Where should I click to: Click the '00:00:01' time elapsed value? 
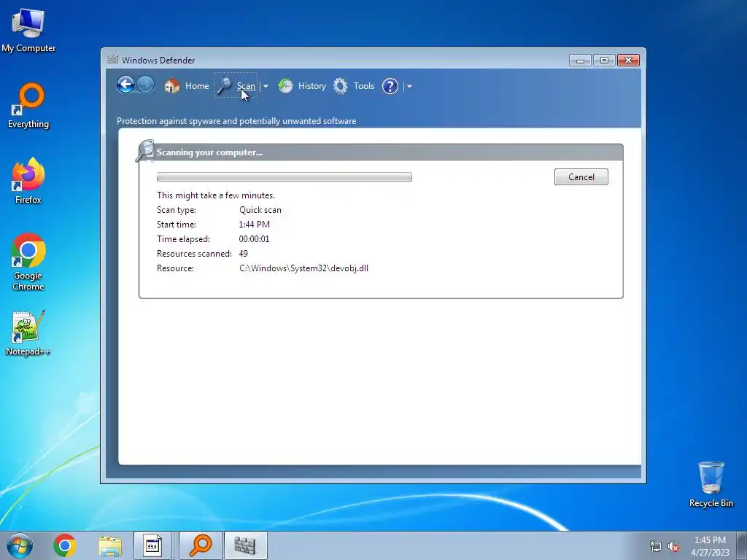[x=254, y=239]
